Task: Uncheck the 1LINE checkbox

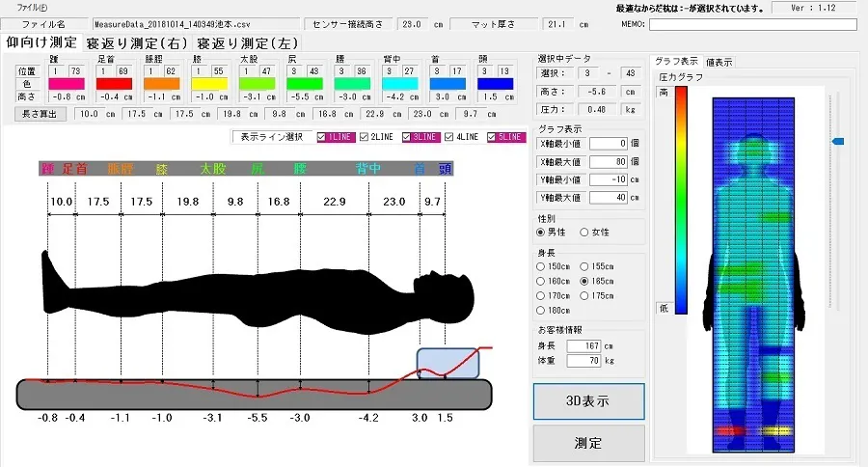Action: click(323, 137)
